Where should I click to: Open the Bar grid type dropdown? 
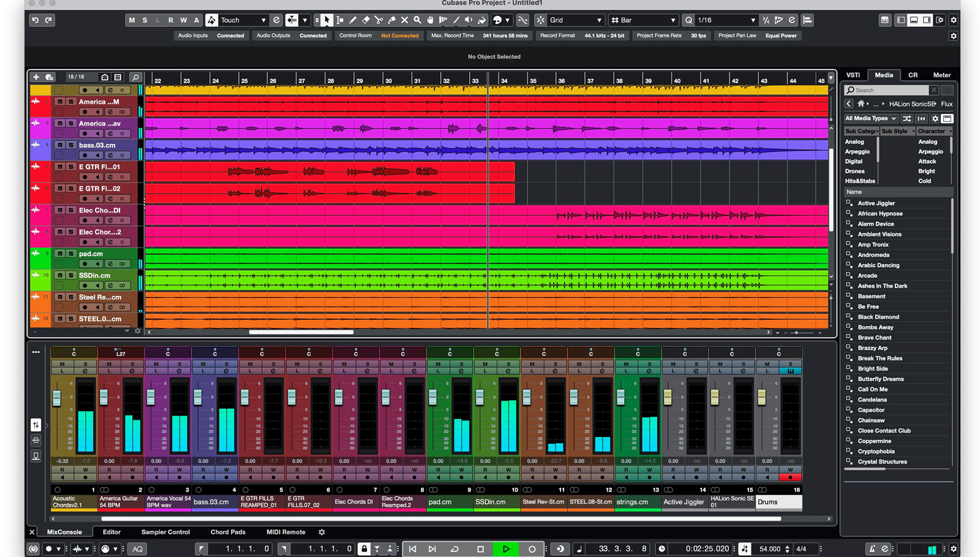644,20
